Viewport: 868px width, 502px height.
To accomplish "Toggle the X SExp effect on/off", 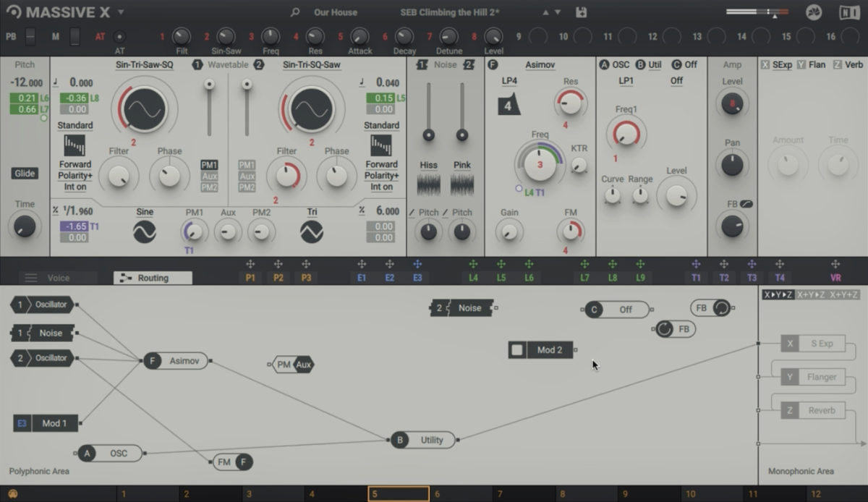I will 765,65.
